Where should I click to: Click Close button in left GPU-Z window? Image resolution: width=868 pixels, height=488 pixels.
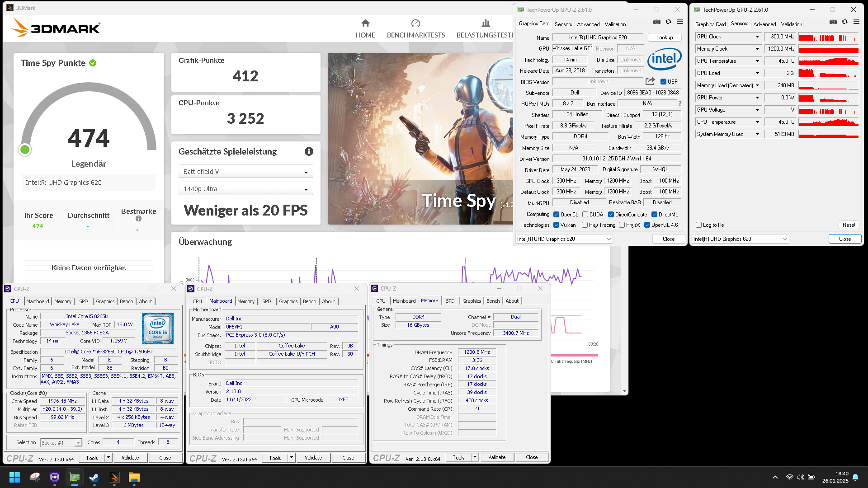pyautogui.click(x=668, y=239)
